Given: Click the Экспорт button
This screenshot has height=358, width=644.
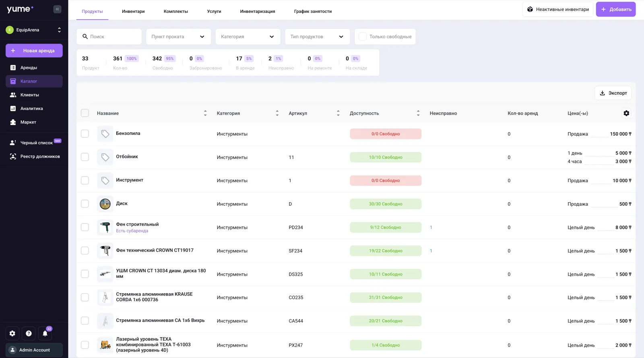Looking at the screenshot, I should tap(613, 93).
